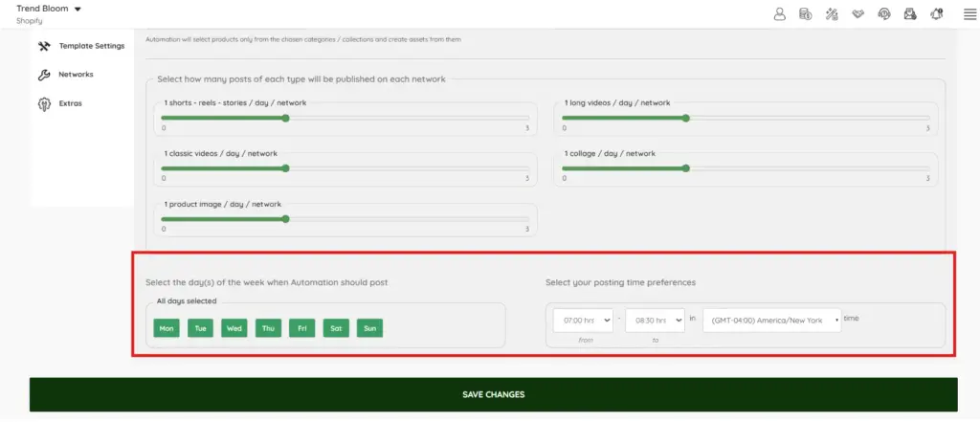Click "1 product image / day / network" label
The width and height of the screenshot is (980, 422).
click(x=222, y=204)
